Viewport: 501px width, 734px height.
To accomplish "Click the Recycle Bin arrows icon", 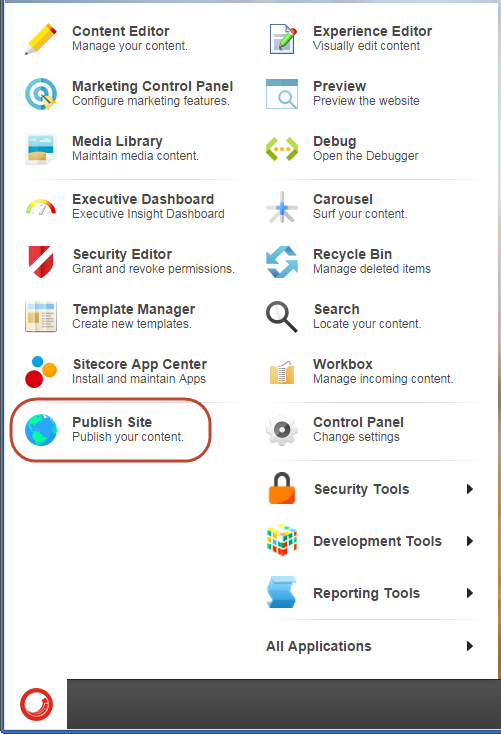I will (282, 262).
